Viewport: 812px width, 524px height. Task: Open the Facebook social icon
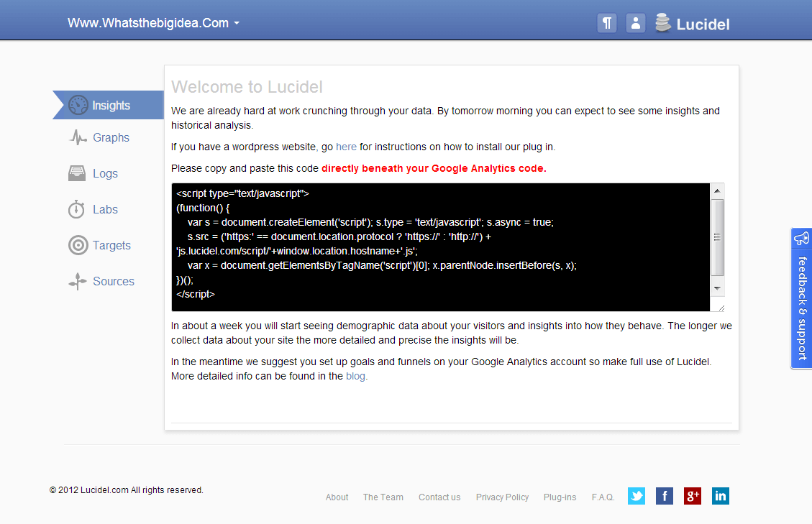[x=665, y=496]
